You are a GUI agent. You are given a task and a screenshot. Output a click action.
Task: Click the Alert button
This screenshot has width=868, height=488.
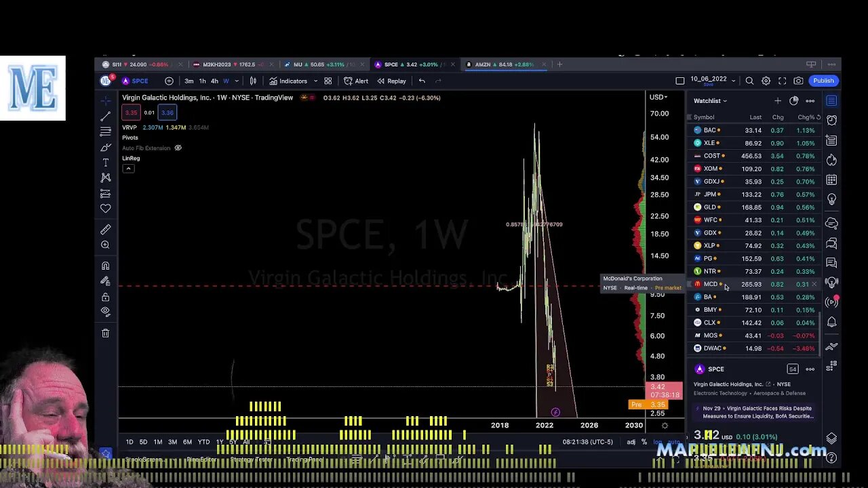356,81
